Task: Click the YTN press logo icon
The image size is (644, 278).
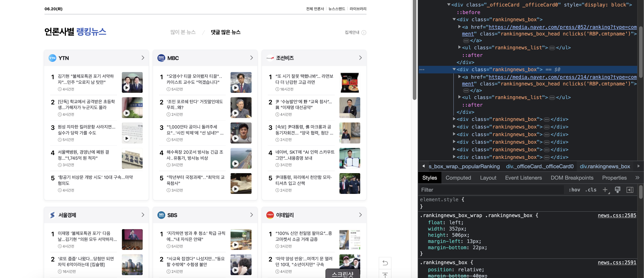Action: pyautogui.click(x=52, y=58)
